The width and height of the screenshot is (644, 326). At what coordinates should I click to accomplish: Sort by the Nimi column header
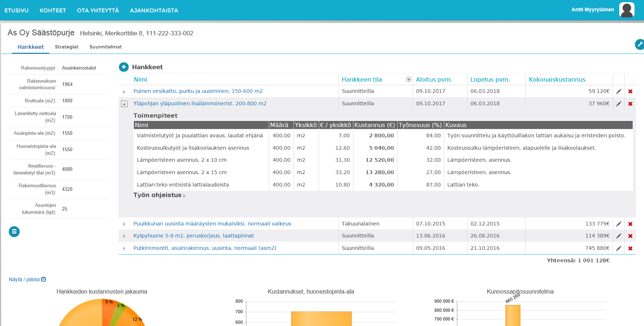point(140,79)
